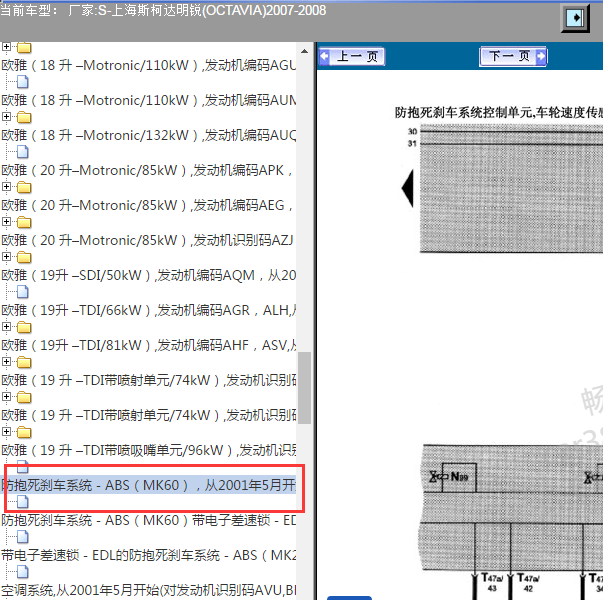603x600 pixels.
Task: Click page icon of the 空调系统 entry
Action: [23, 572]
